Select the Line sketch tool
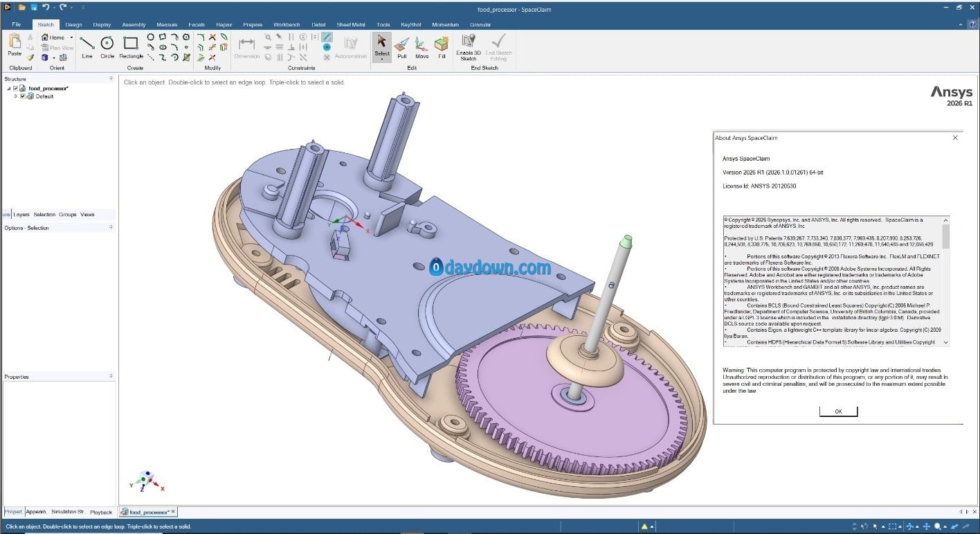 (x=87, y=46)
